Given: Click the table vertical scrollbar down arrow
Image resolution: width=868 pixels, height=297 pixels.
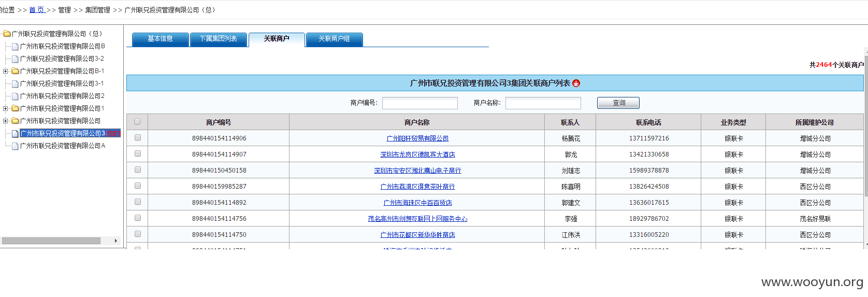Looking at the screenshot, I should [x=866, y=244].
